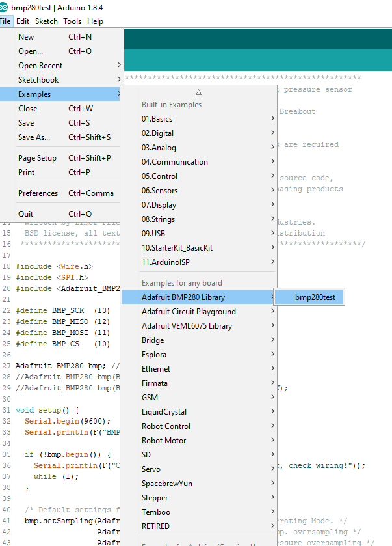The image size is (392, 546).
Task: Open the Bridge examples submenu
Action: (199, 340)
